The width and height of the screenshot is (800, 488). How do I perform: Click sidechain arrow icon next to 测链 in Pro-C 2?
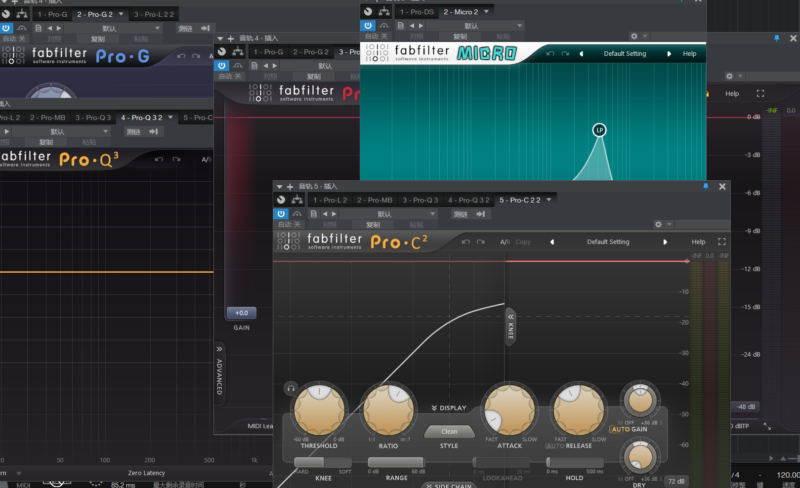click(x=481, y=214)
